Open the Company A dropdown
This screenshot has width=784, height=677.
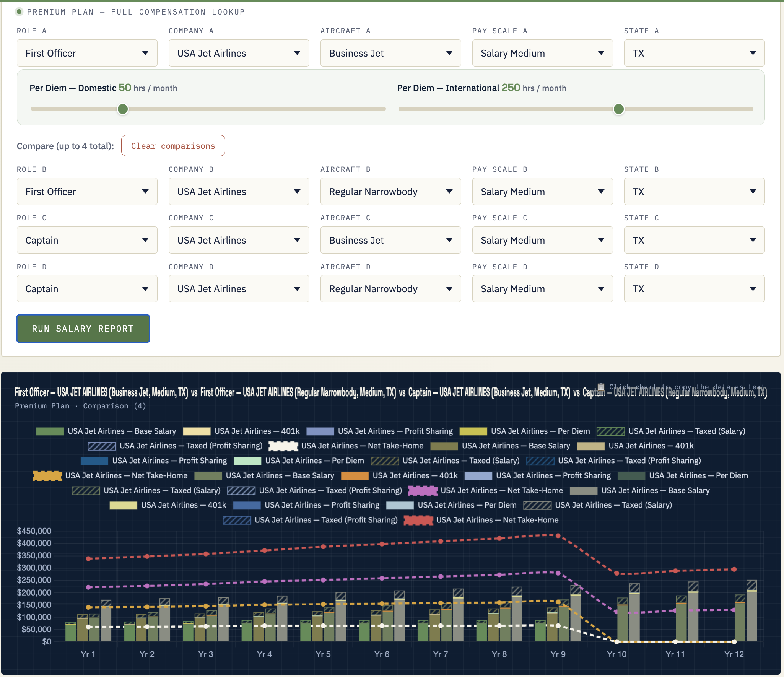(239, 53)
